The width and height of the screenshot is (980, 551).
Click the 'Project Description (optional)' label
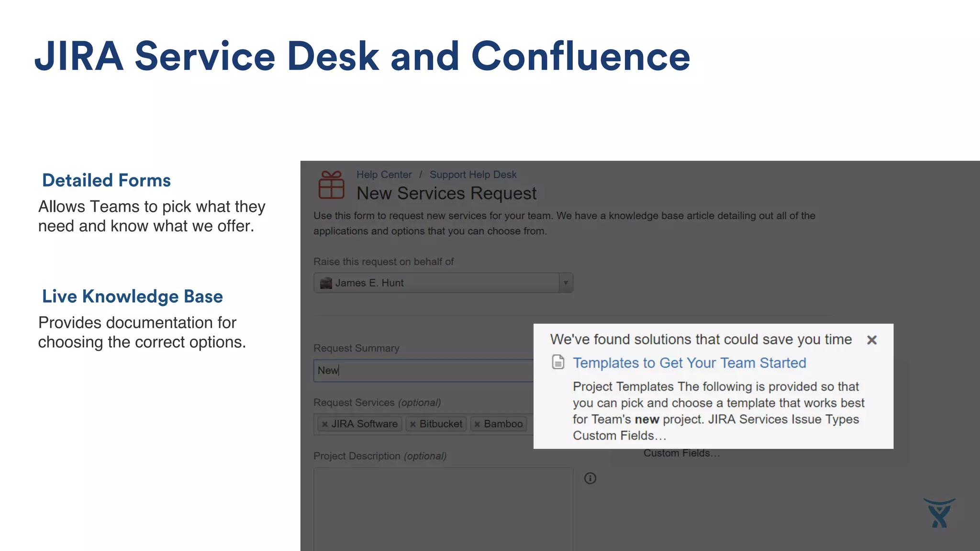[x=380, y=456]
